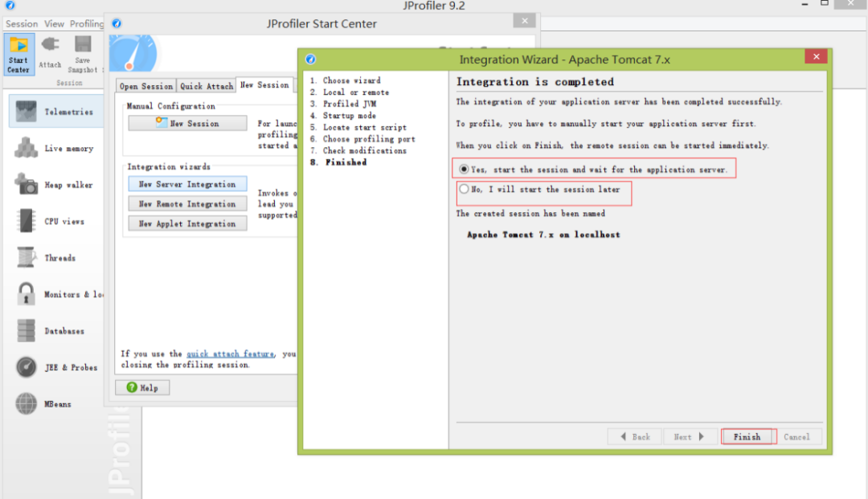Click wizard step '8. Finished'

click(x=338, y=162)
